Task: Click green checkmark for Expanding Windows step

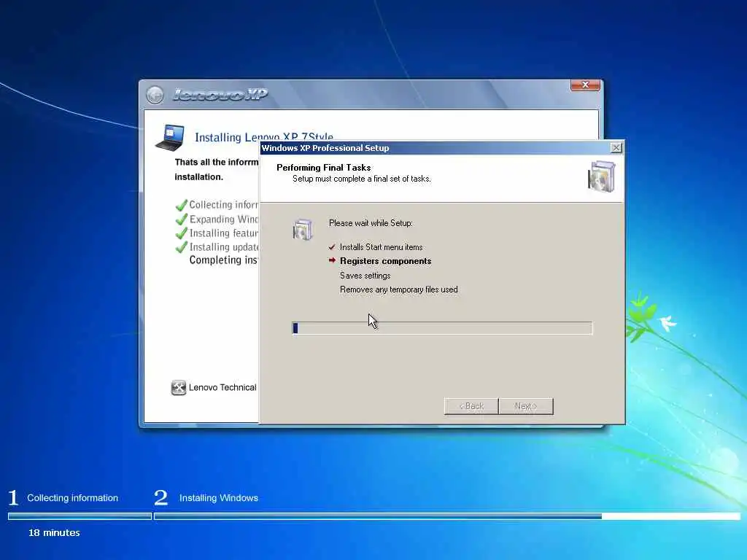Action: (182, 219)
